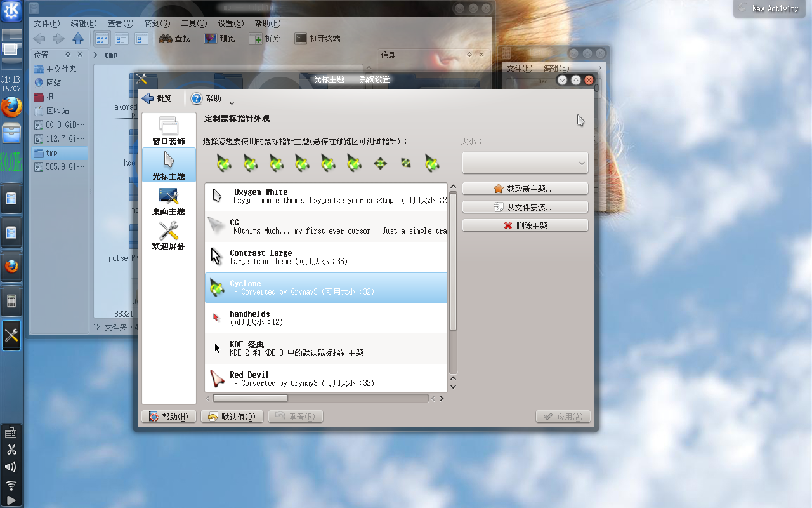This screenshot has height=508, width=812.
Task: Click 从文件安装... button
Action: [525, 208]
